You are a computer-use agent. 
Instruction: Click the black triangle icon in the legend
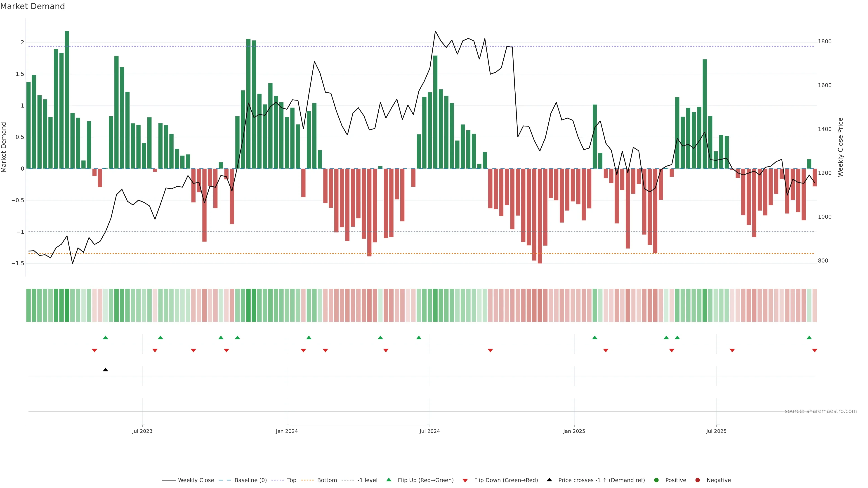point(549,480)
